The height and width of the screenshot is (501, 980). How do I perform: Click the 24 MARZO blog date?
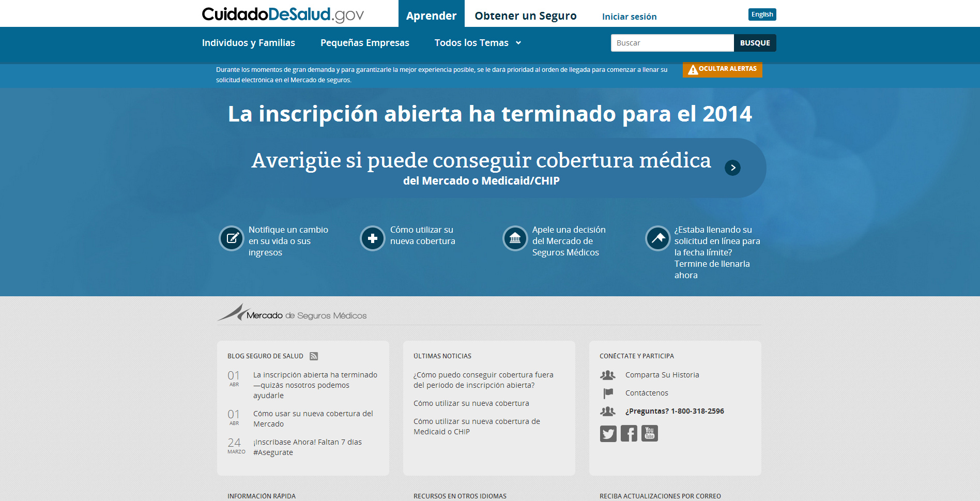coord(236,446)
